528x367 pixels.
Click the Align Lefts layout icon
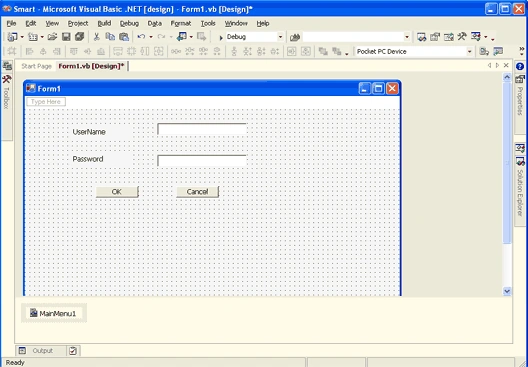[x=30, y=52]
